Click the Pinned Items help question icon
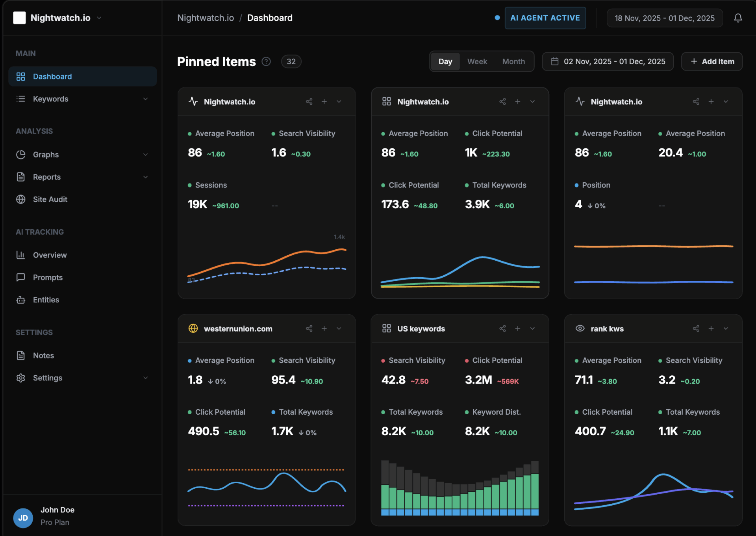This screenshot has height=536, width=756. click(266, 61)
